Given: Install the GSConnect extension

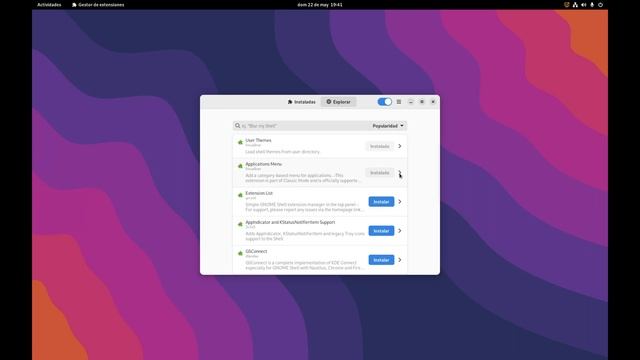Looking at the screenshot, I should coord(381,260).
